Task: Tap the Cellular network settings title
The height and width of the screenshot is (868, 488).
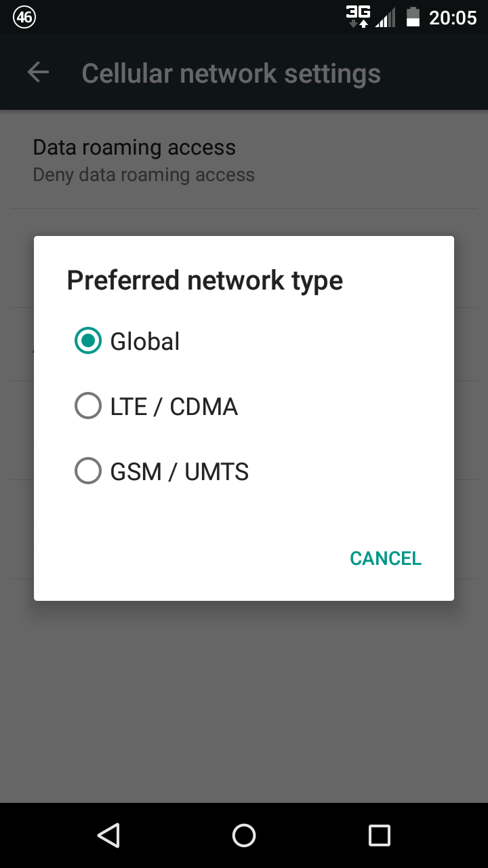Action: pyautogui.click(x=231, y=73)
